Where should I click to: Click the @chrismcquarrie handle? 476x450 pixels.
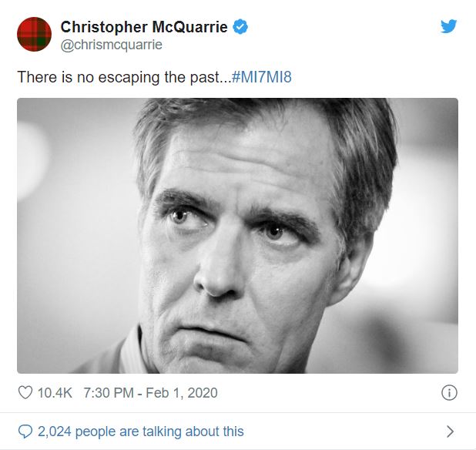coord(111,45)
